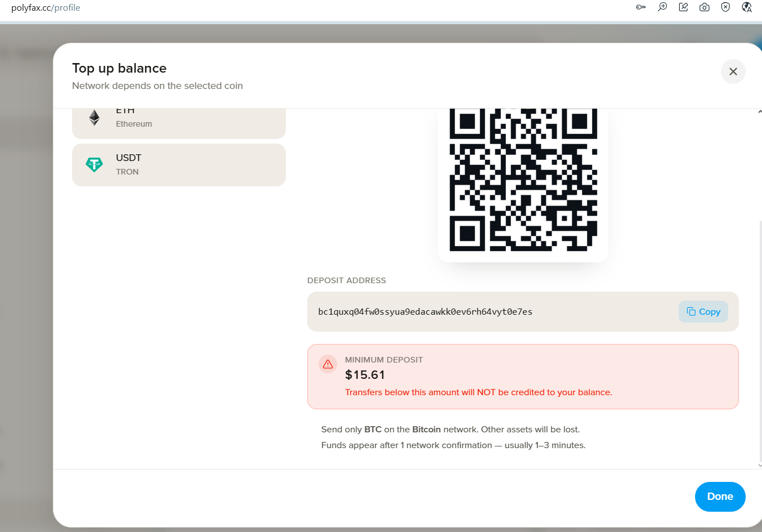Click the Tether USDT logo icon
The image size is (762, 532).
[x=94, y=164]
